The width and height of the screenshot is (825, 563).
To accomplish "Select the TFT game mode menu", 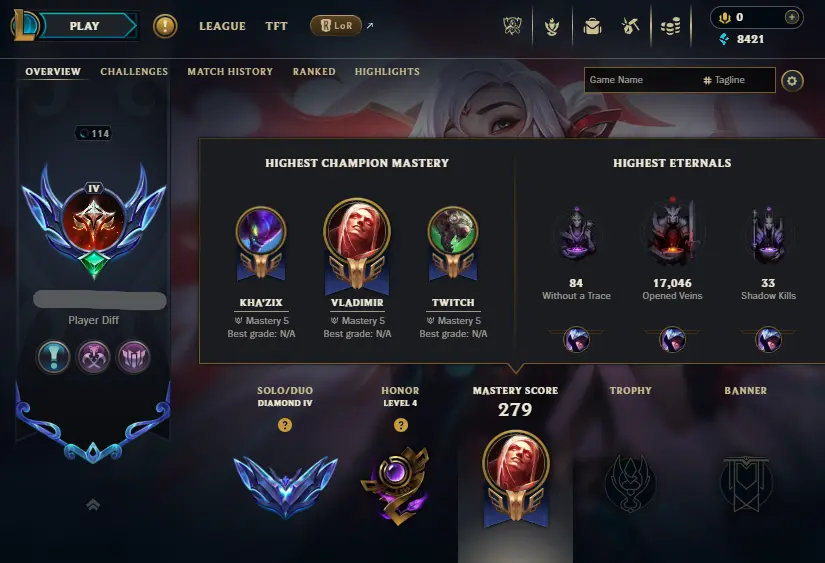I will [x=276, y=26].
